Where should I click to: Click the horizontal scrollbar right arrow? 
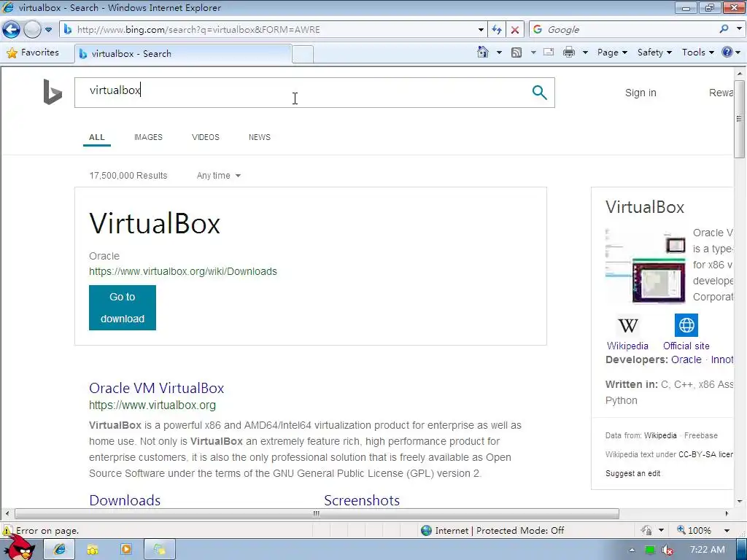727,514
